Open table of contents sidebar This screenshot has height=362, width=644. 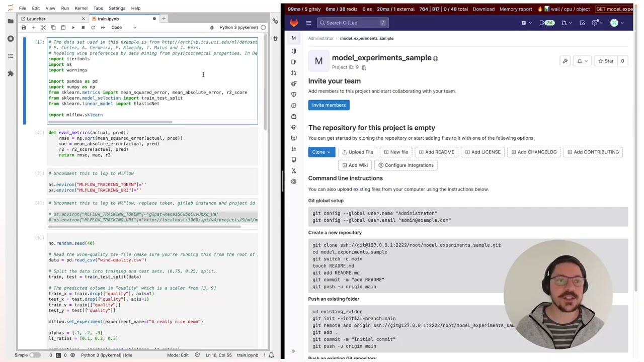11,56
